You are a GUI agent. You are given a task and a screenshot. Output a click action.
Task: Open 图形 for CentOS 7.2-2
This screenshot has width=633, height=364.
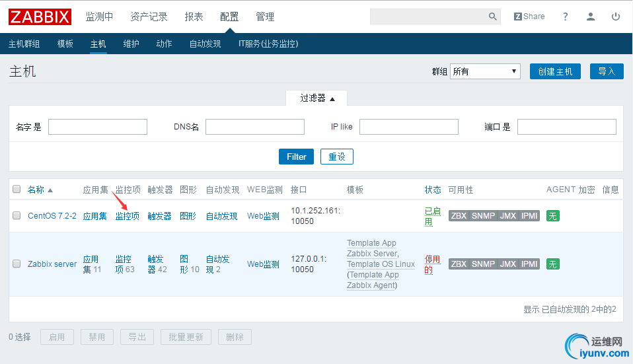pyautogui.click(x=188, y=216)
